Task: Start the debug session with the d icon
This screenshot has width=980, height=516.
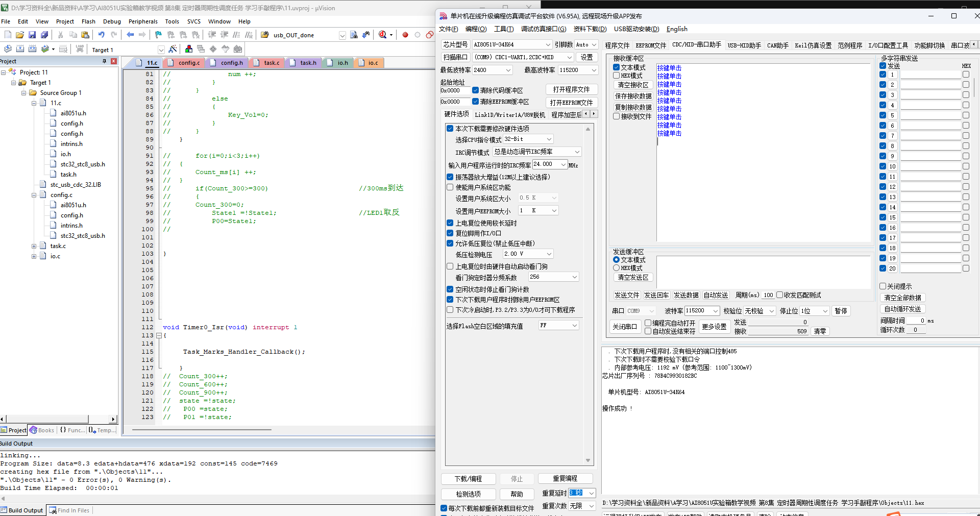Action: [383, 35]
